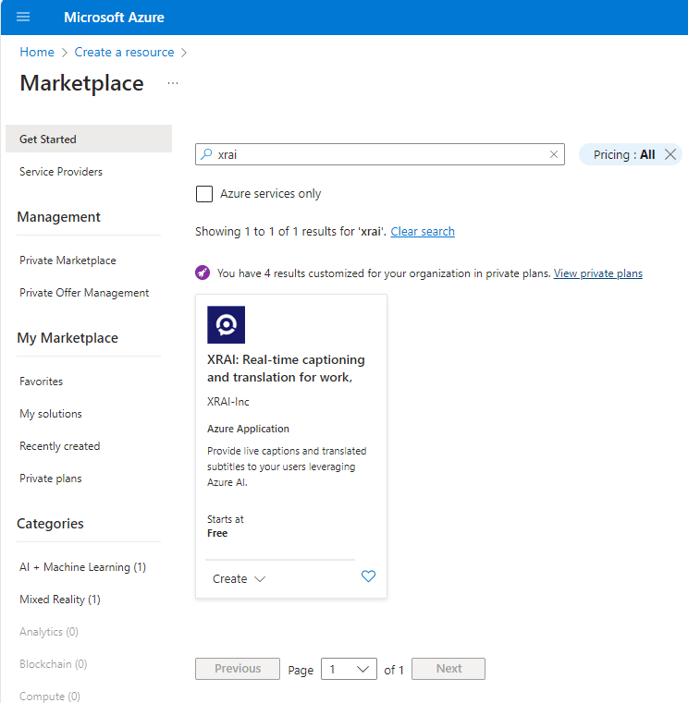Show Recently created items

click(x=60, y=446)
